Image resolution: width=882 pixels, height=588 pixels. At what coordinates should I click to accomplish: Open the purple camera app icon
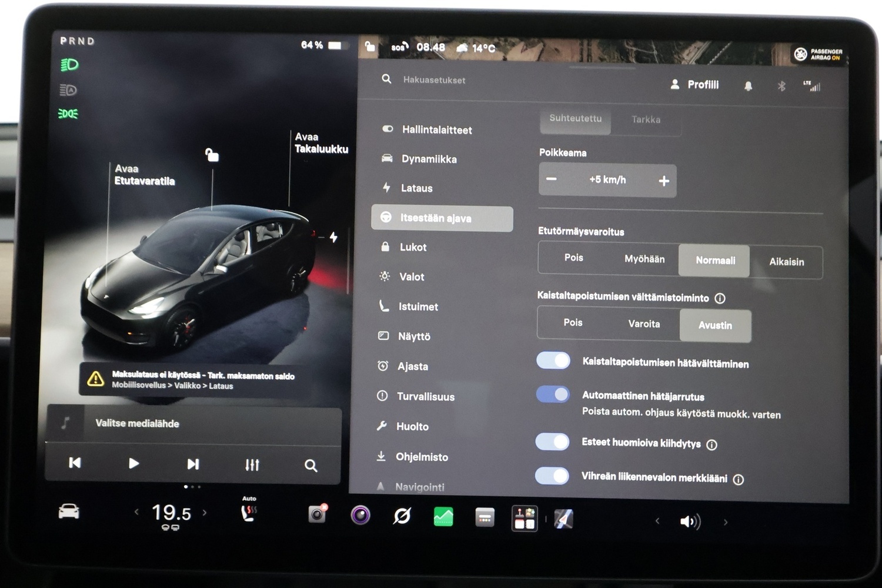[360, 515]
